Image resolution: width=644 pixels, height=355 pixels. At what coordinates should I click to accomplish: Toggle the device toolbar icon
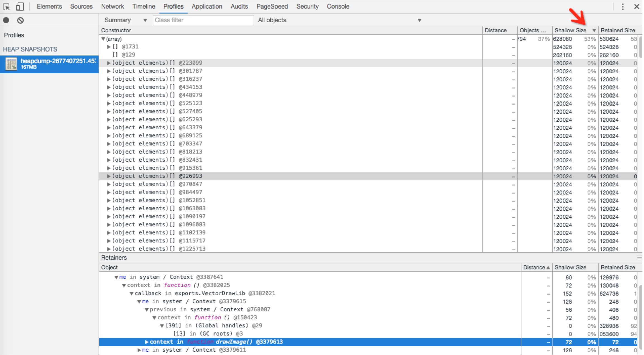point(20,6)
